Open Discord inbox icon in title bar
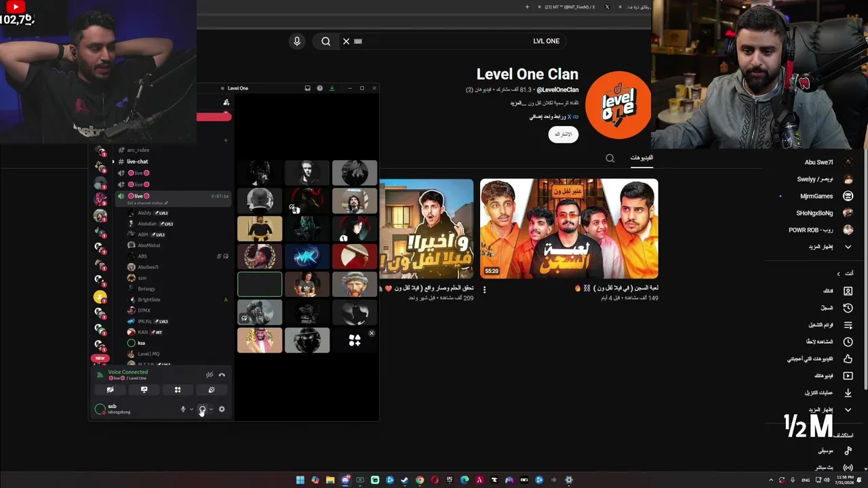This screenshot has height=488, width=868. 307,88
